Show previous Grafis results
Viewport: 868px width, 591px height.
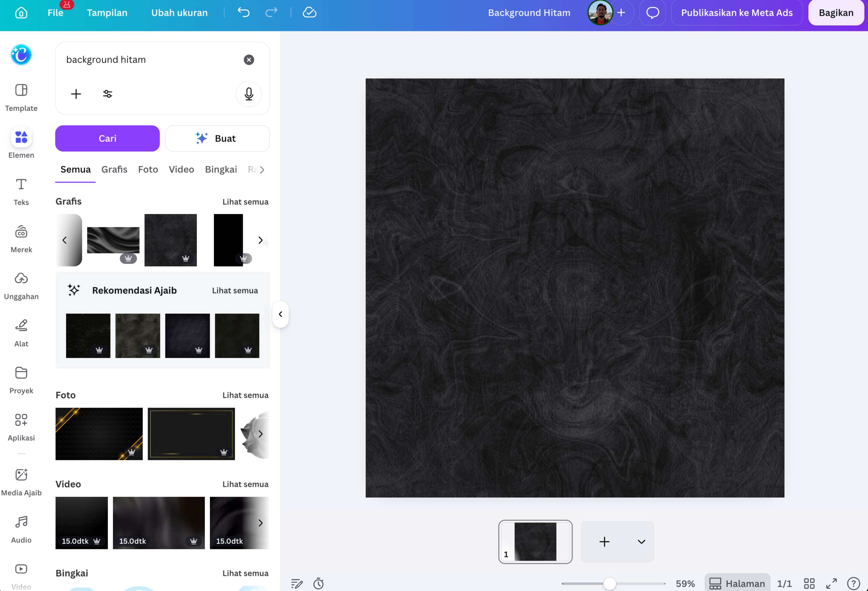[65, 240]
